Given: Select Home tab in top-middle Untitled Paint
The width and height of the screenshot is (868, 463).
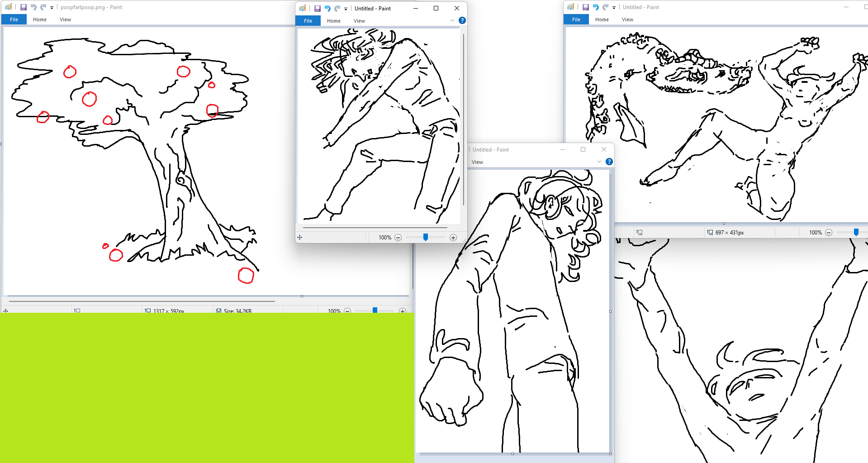Looking at the screenshot, I should coord(334,21).
